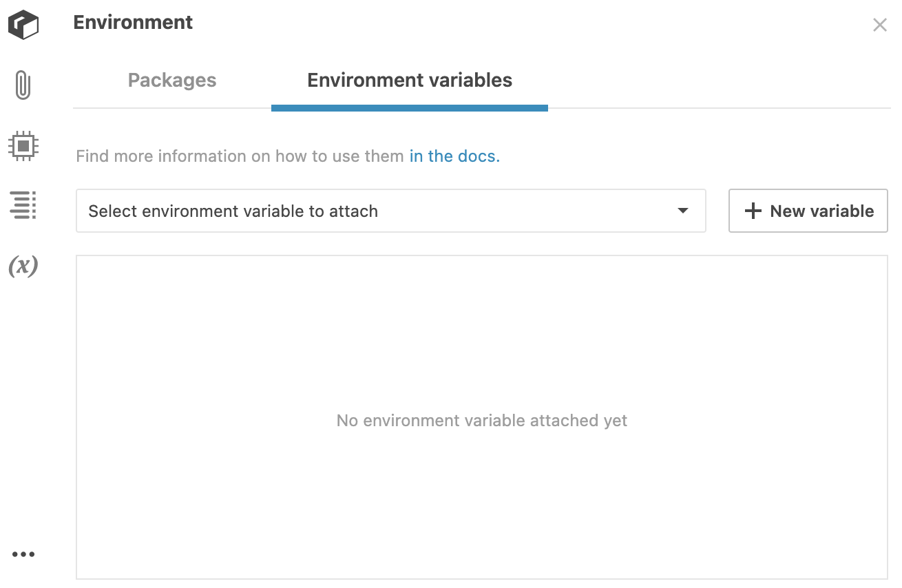Switch to the Packages tab
This screenshot has height=588, width=902.
pyautogui.click(x=171, y=80)
